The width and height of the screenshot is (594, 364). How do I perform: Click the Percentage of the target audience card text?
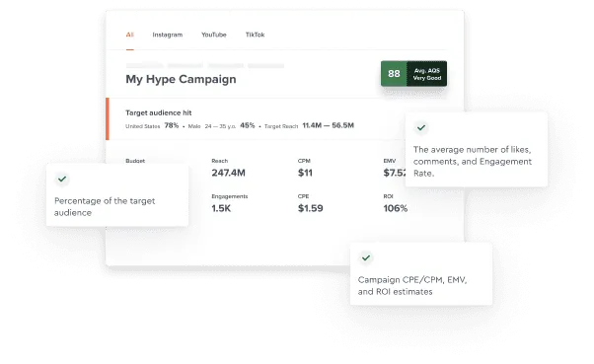105,207
